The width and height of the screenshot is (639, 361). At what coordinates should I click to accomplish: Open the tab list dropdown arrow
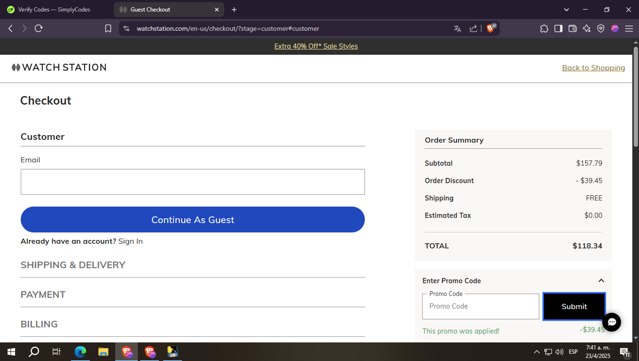566,9
